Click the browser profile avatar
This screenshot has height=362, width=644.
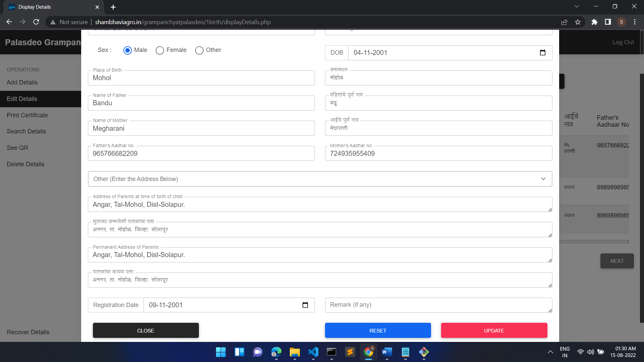[x=621, y=22]
